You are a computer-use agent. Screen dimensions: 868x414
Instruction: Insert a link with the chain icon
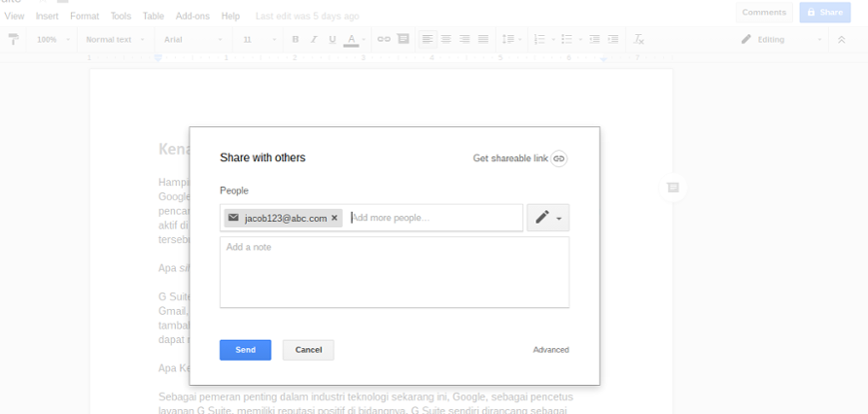tap(384, 39)
